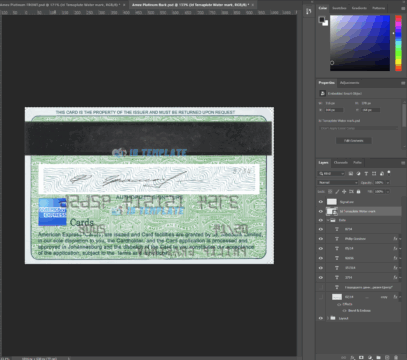407x360 pixels.
Task: Collapse effects of 02/14 copy layer
Action: point(400,297)
